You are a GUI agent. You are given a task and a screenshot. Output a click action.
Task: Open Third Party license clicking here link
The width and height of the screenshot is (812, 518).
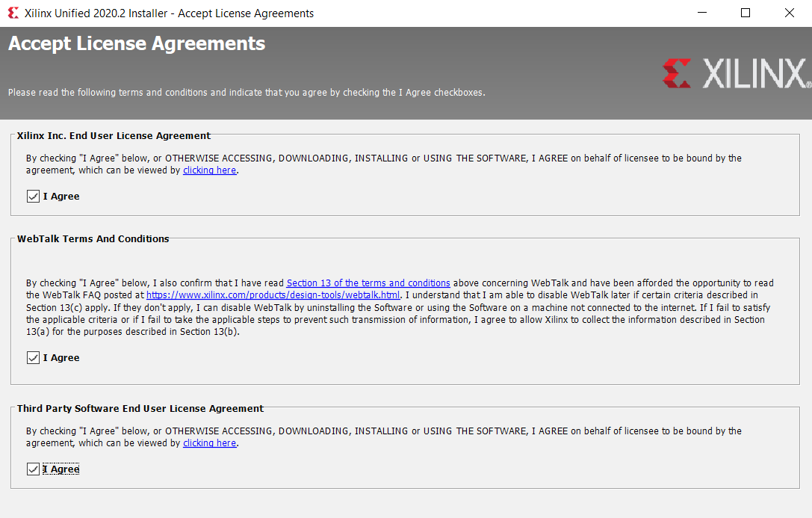click(210, 443)
